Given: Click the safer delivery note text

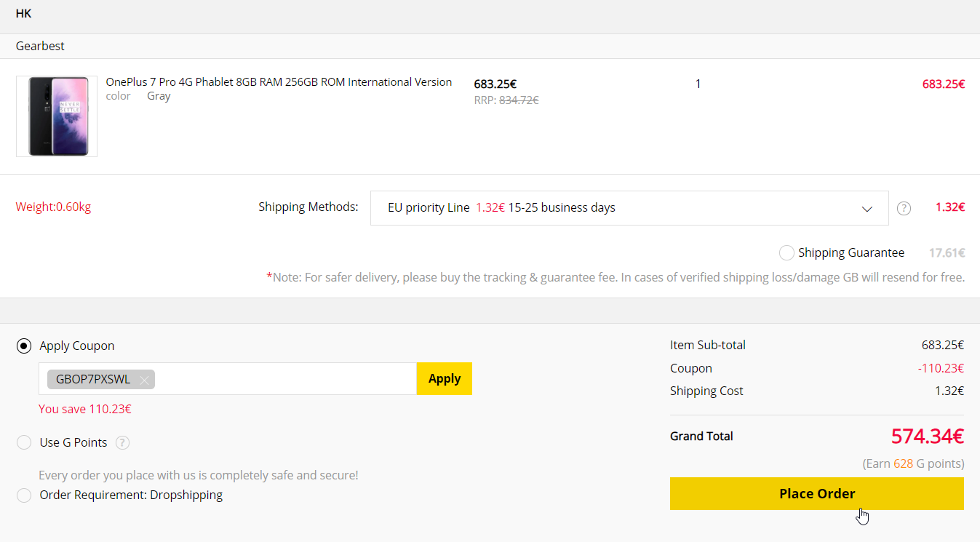Looking at the screenshot, I should [616, 277].
